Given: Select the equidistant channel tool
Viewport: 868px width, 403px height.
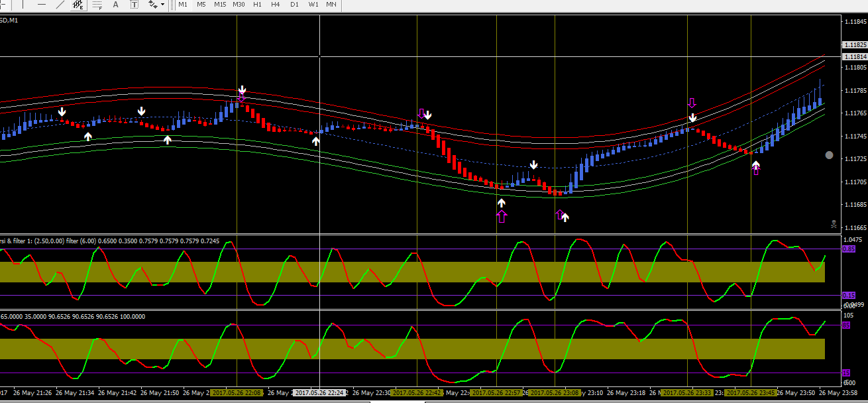Looking at the screenshot, I should [x=78, y=5].
